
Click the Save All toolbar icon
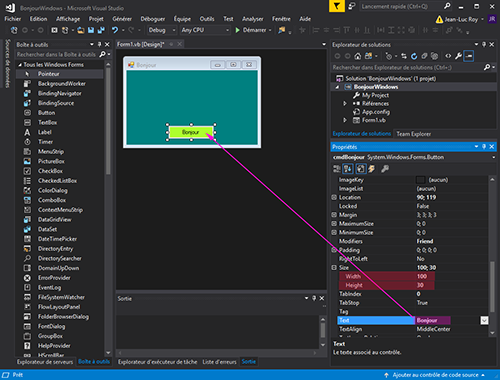click(101, 30)
